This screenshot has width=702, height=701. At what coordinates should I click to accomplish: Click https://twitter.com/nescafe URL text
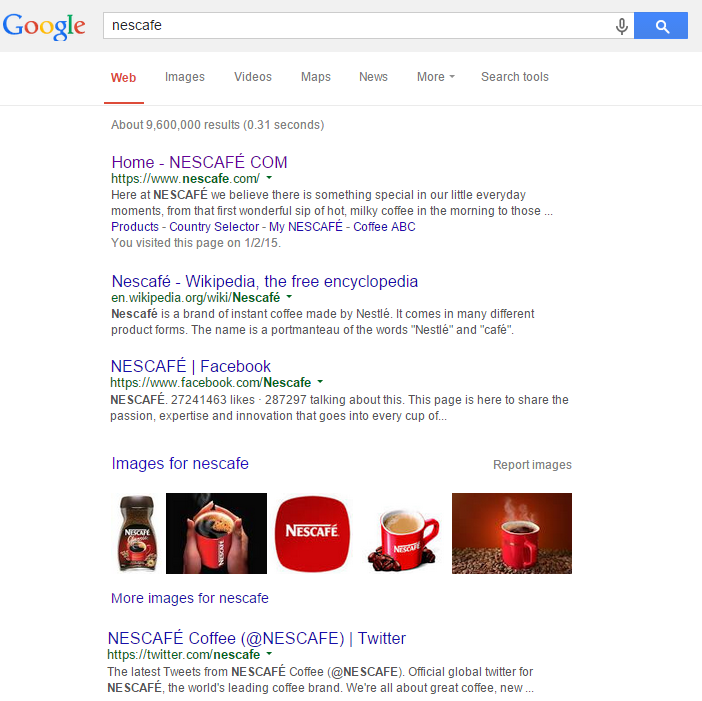[184, 655]
